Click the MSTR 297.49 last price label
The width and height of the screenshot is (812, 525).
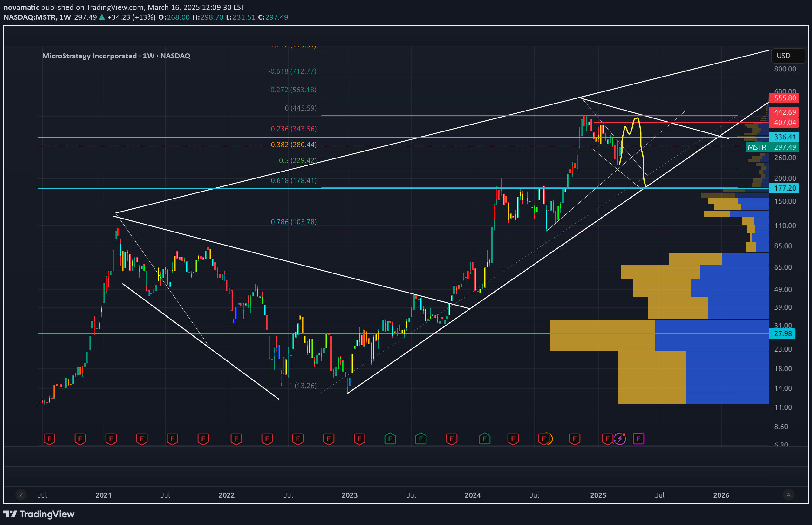click(x=772, y=147)
